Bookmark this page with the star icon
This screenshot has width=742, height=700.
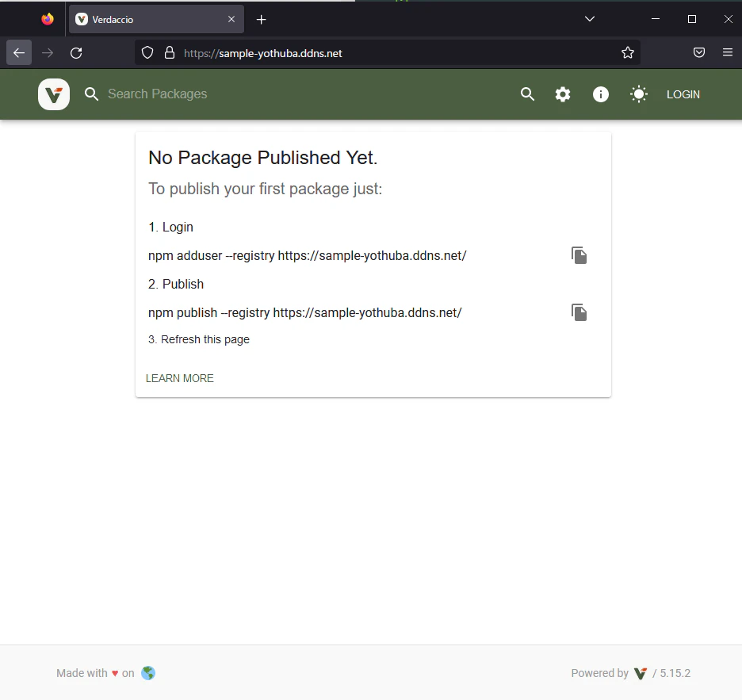coord(628,52)
